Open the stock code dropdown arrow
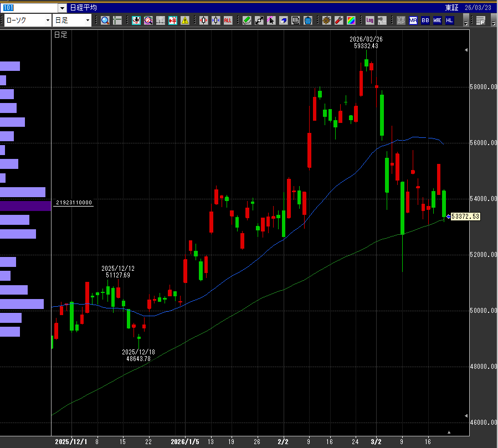The height and width of the screenshot is (448, 498). click(62, 8)
